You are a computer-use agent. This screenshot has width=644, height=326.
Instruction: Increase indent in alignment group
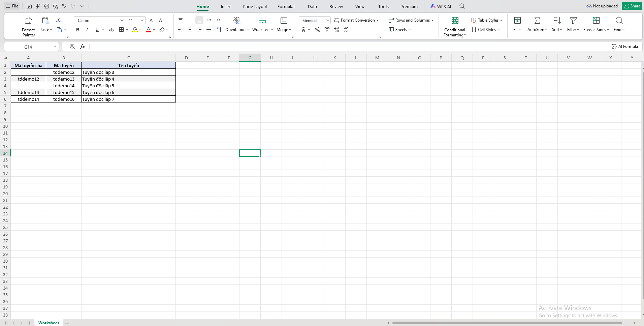218,20
